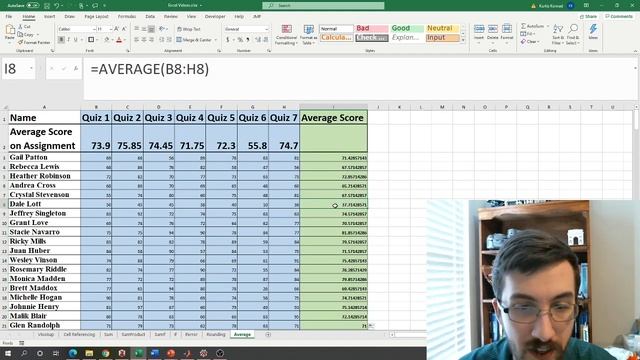Switch to the Cell Referencing sheet tab
This screenshot has width=640, height=360.
[x=79, y=334]
